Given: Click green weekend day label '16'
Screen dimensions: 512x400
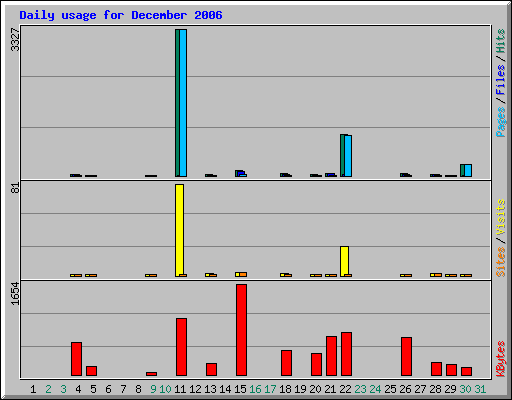Looking at the screenshot, I should (255, 389).
